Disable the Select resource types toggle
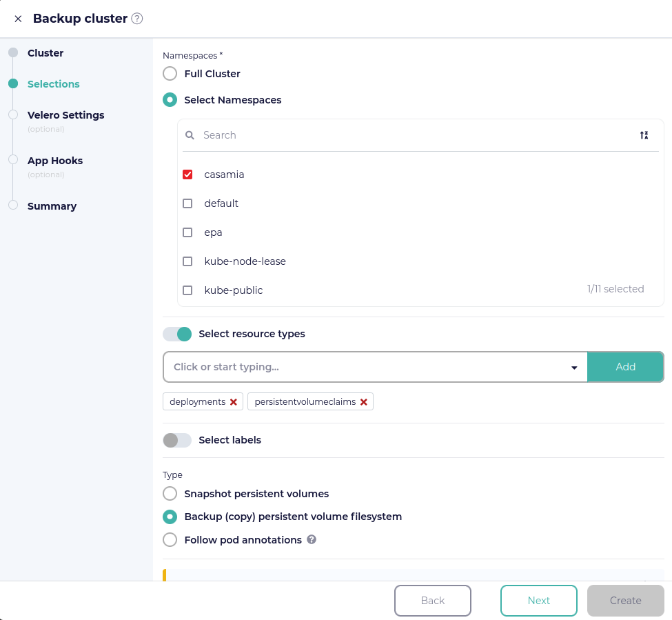The height and width of the screenshot is (620, 672). click(177, 334)
